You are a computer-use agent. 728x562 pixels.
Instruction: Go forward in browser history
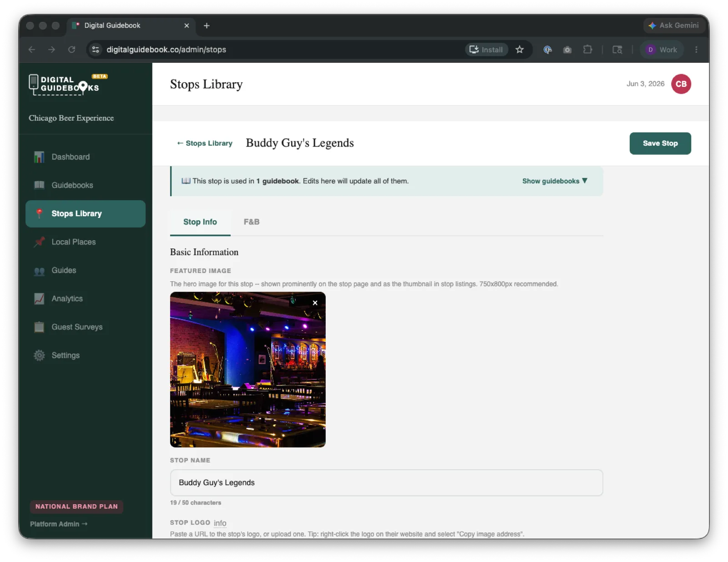(51, 50)
